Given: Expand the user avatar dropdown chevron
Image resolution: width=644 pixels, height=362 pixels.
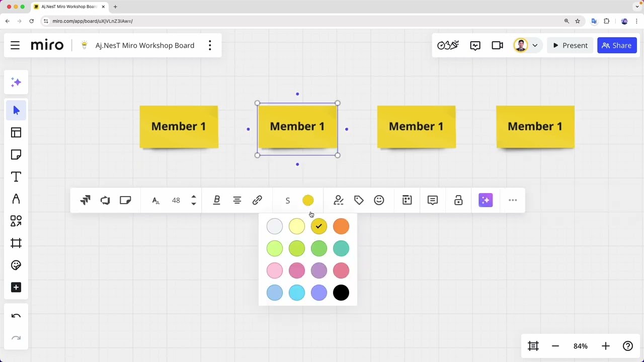Looking at the screenshot, I should pyautogui.click(x=535, y=45).
